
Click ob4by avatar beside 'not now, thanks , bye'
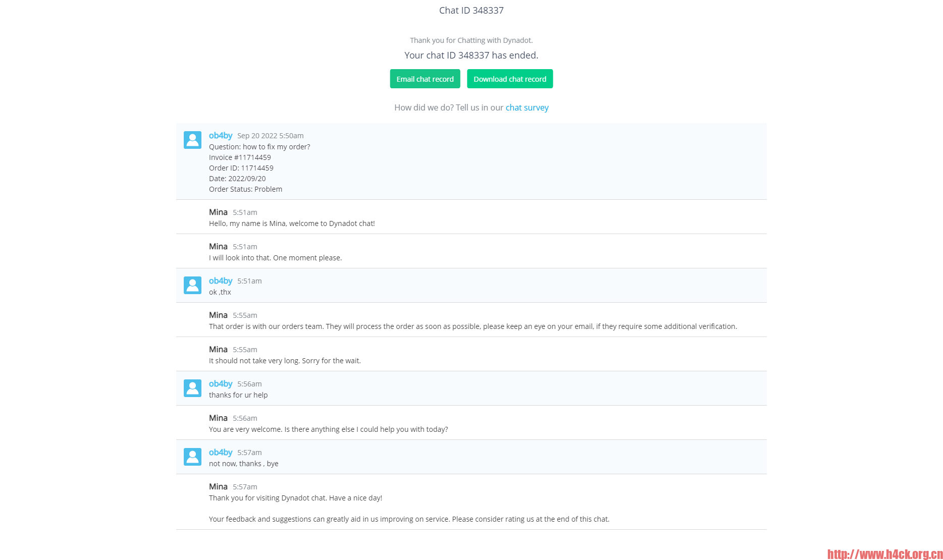[192, 457]
